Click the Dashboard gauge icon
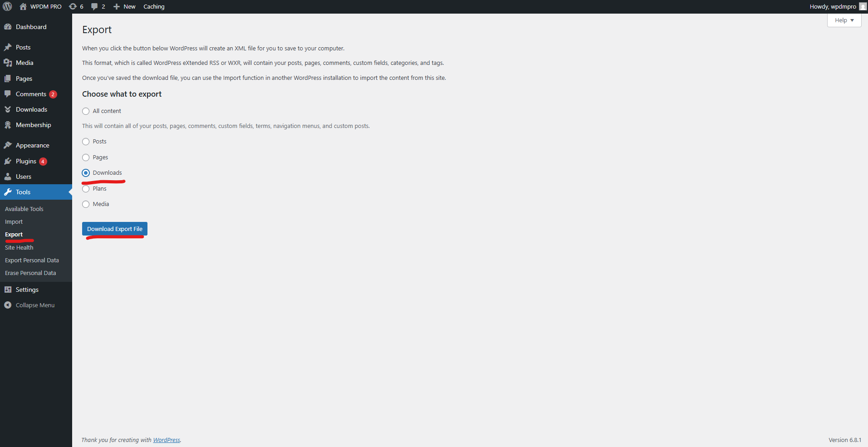 coord(8,27)
